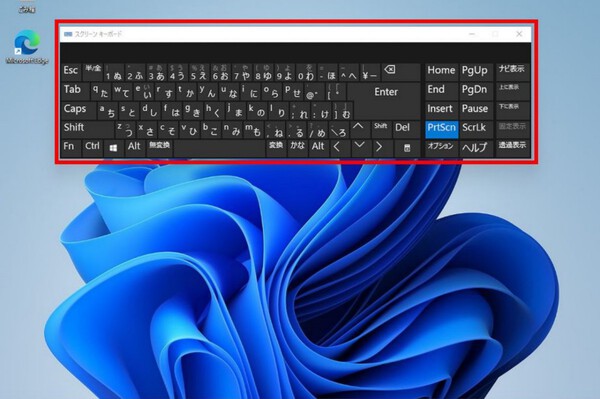Toggle the left Shift key
This screenshot has height=399, width=600.
(87, 129)
